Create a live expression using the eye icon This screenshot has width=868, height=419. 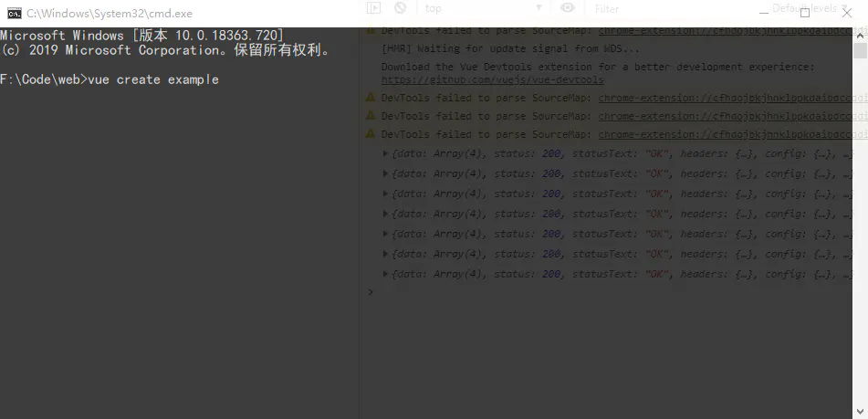[568, 7]
